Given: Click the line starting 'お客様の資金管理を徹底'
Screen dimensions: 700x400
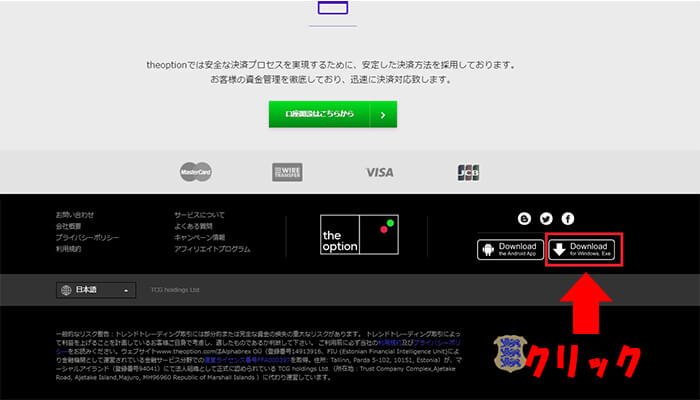Looking at the screenshot, I should [x=333, y=80].
